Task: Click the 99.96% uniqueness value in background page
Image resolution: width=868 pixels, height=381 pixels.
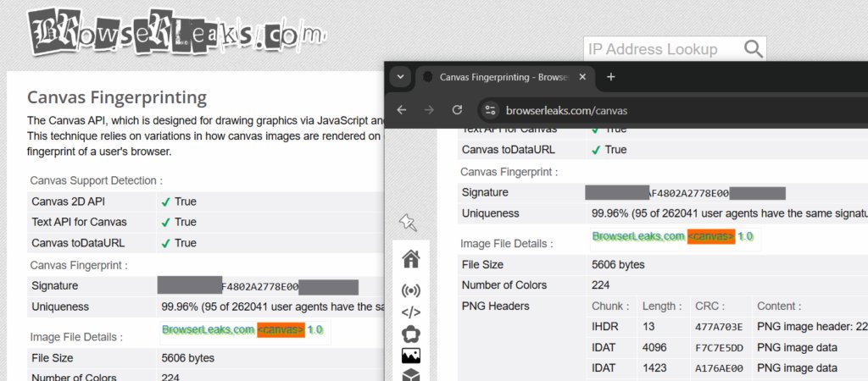Action: click(272, 306)
